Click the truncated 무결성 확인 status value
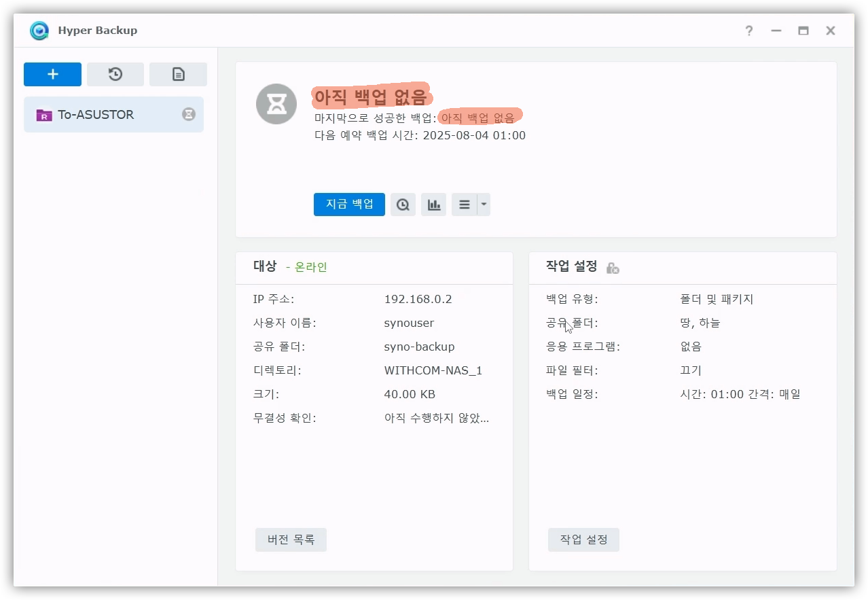The width and height of the screenshot is (868, 600). coord(436,418)
